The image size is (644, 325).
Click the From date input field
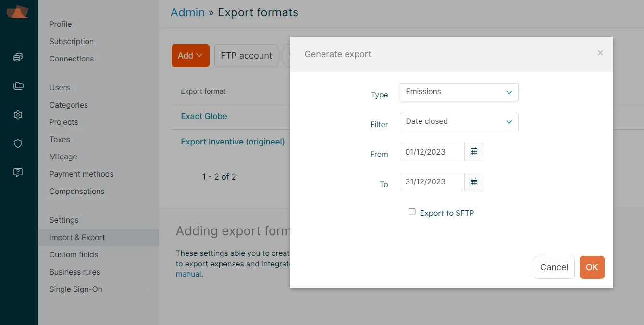[x=432, y=152]
